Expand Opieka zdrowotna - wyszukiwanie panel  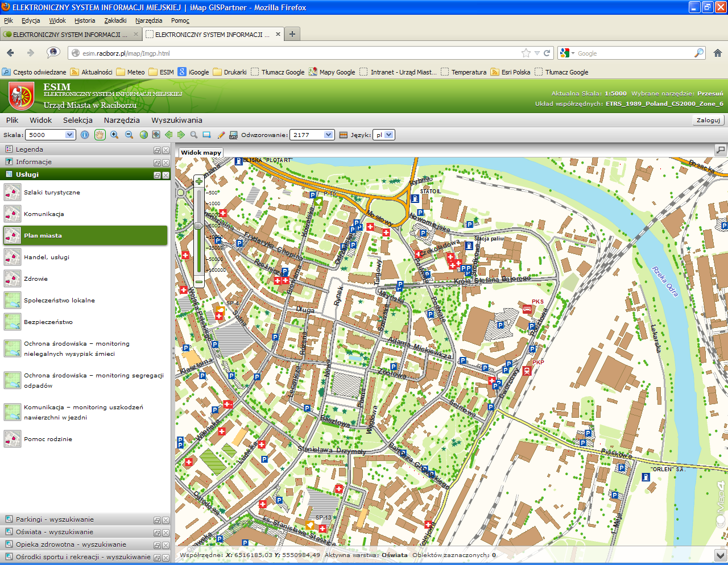click(x=85, y=545)
